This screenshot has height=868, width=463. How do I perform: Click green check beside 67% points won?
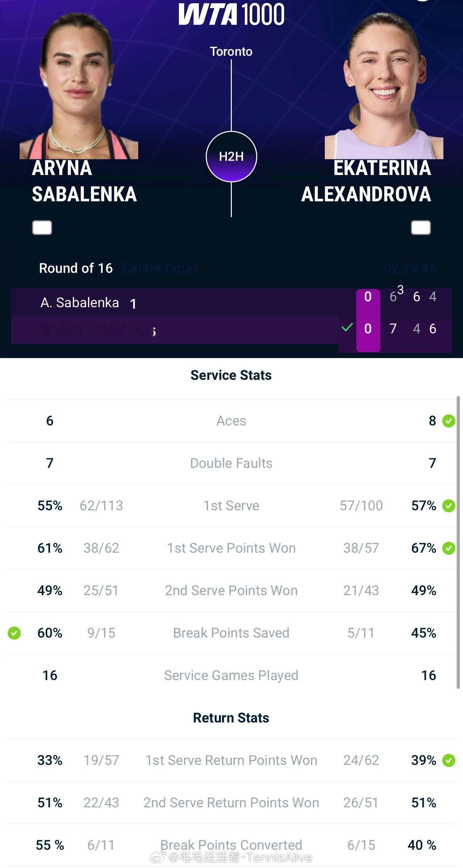(x=449, y=548)
